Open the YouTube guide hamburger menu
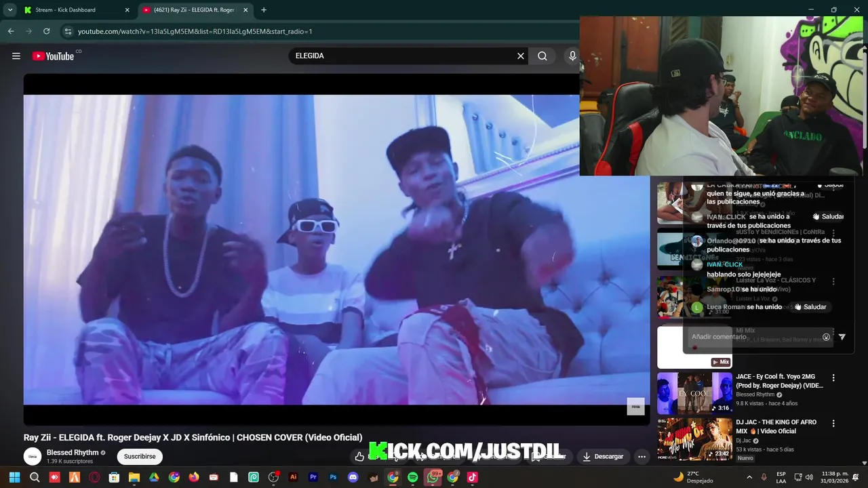 [16, 56]
